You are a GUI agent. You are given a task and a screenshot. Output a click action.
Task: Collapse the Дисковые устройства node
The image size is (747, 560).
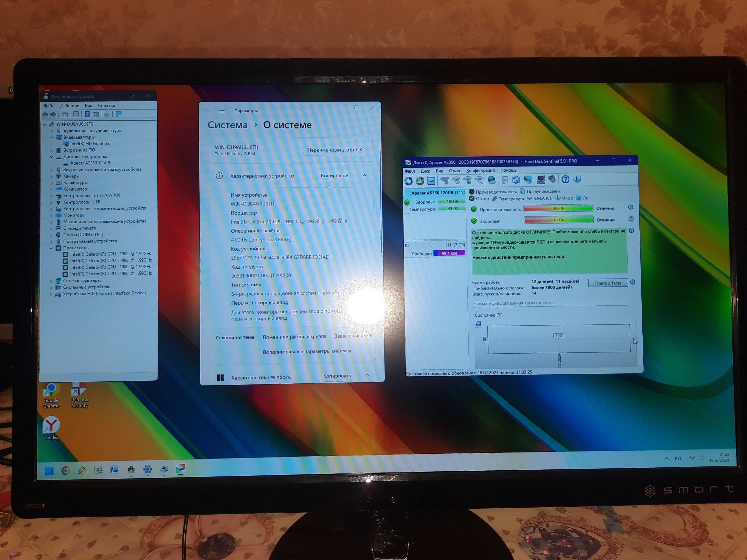coord(51,157)
